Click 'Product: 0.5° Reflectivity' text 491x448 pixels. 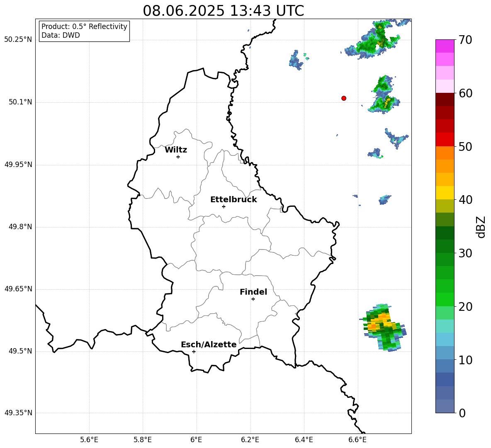84,26
